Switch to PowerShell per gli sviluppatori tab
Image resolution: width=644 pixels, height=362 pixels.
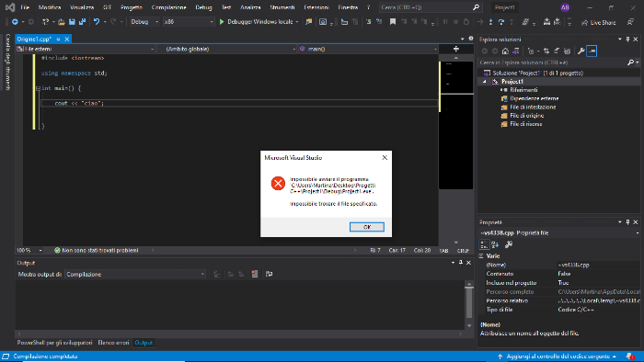[x=54, y=343]
